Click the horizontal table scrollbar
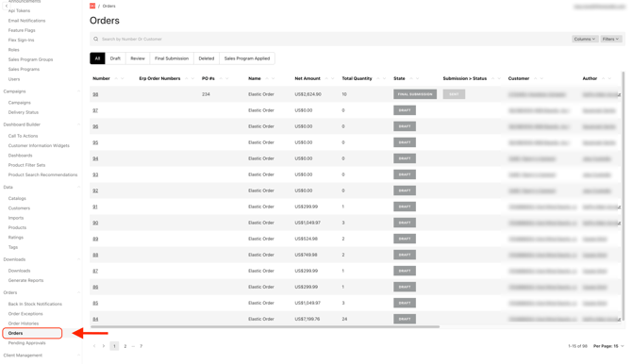The height and width of the screenshot is (364, 632). [265, 326]
